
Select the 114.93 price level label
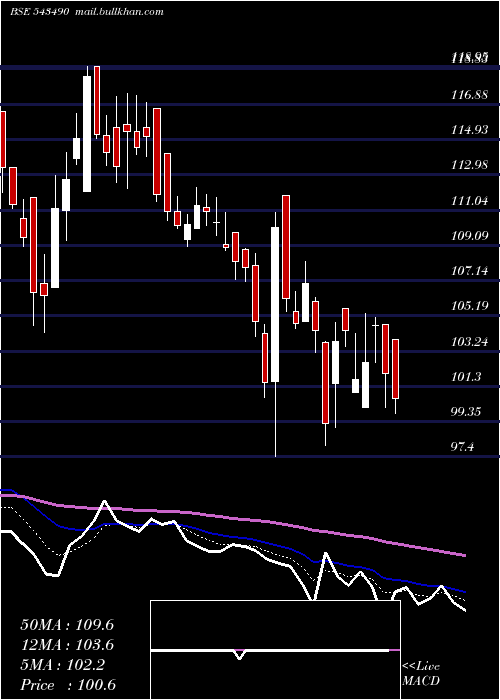(x=470, y=130)
